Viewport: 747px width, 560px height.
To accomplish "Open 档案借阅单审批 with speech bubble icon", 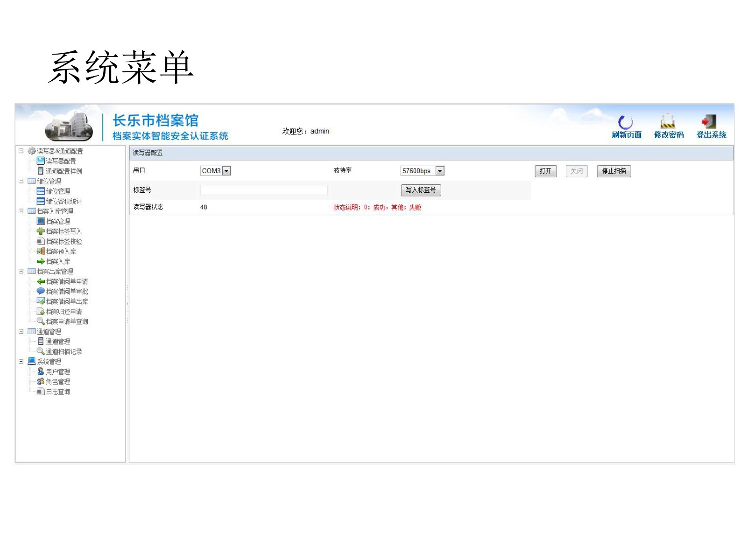I will click(x=67, y=292).
